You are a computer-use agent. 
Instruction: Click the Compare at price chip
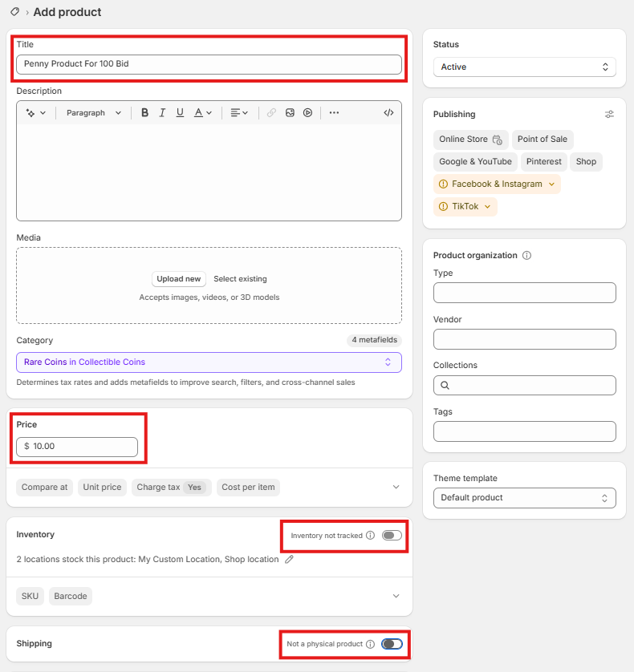44,488
